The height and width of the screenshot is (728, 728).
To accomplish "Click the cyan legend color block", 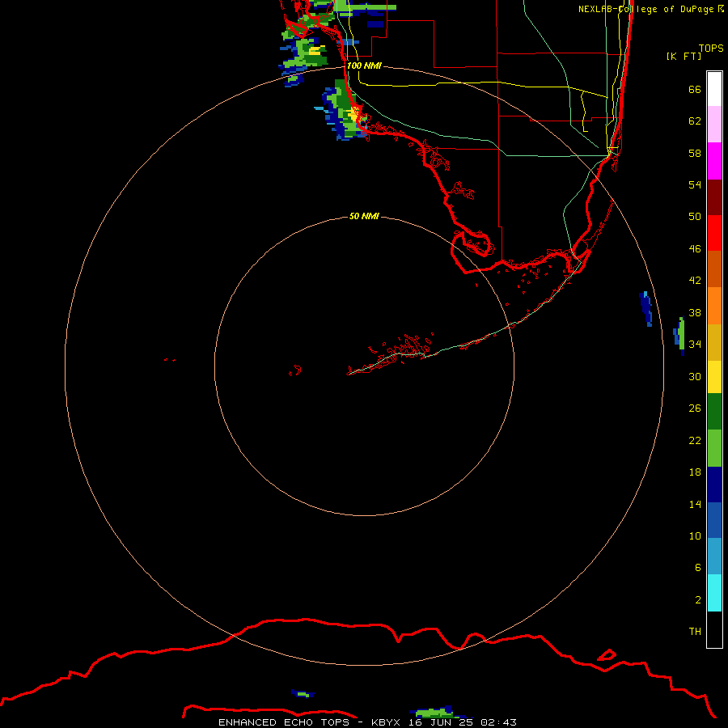I will (714, 593).
